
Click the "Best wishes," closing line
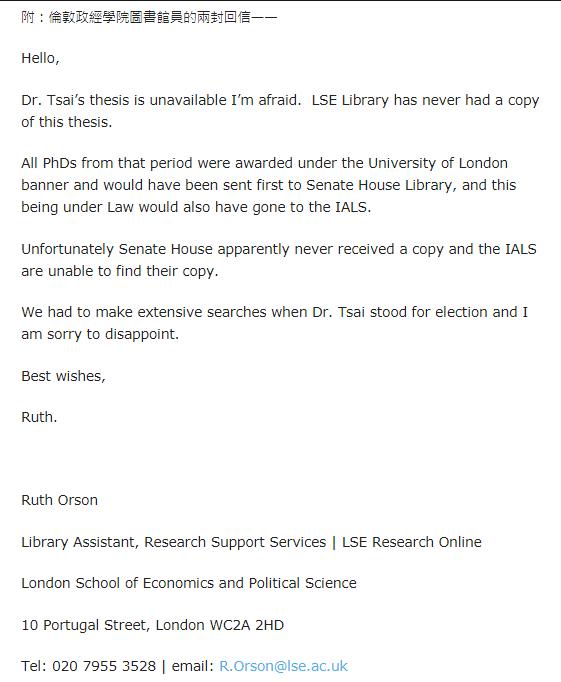63,376
